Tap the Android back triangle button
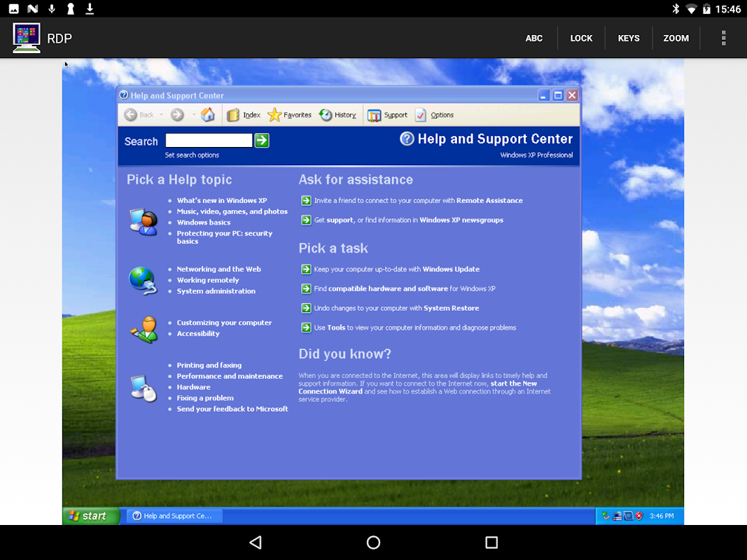Image resolution: width=747 pixels, height=560 pixels. click(x=256, y=542)
